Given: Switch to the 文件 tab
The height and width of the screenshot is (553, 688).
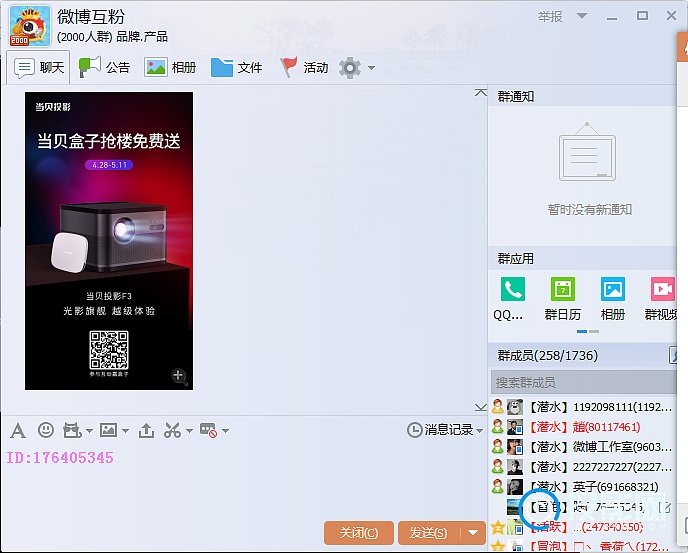Looking at the screenshot, I should 237,67.
